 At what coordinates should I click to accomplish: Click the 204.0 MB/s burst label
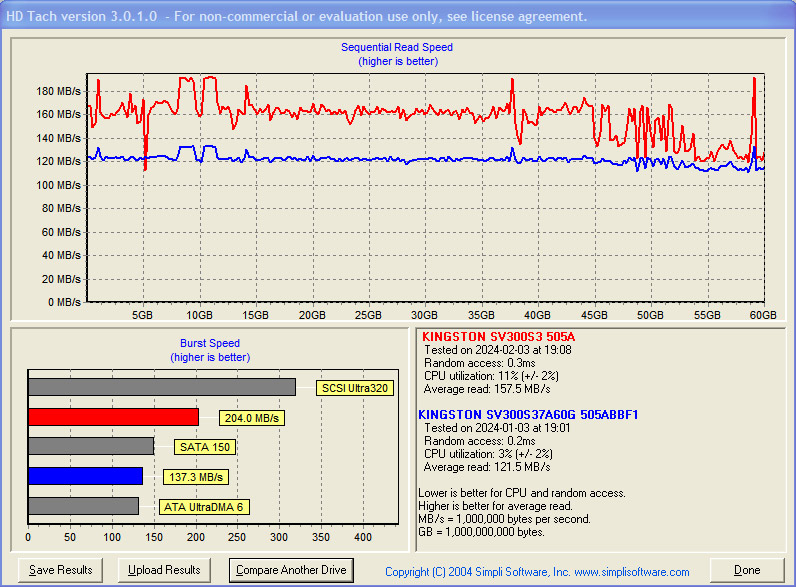(x=239, y=418)
